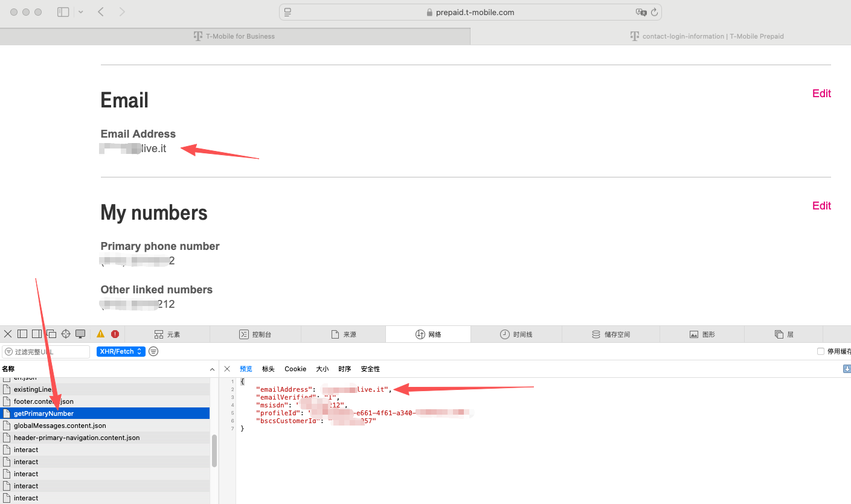Close the Web Inspector with the X icon

(8, 334)
